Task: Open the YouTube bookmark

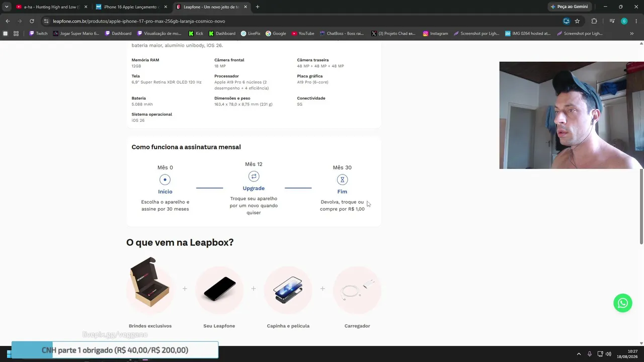Action: tap(303, 34)
